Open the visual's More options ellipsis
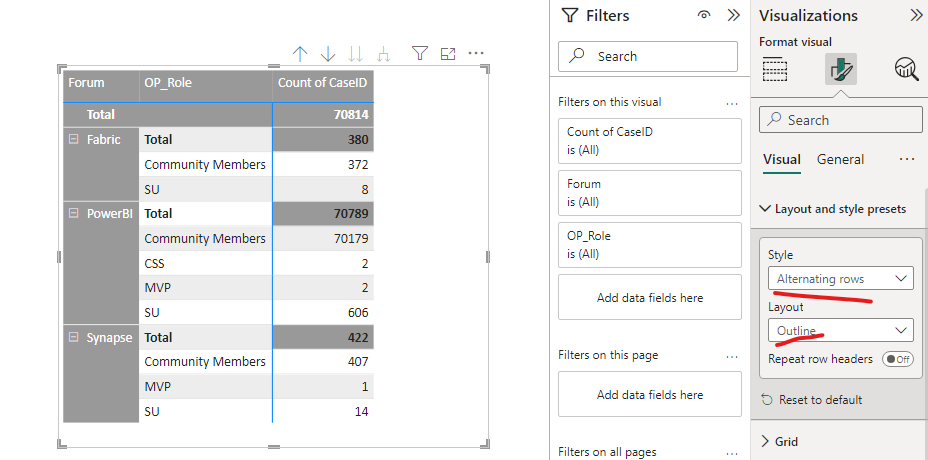 (476, 53)
